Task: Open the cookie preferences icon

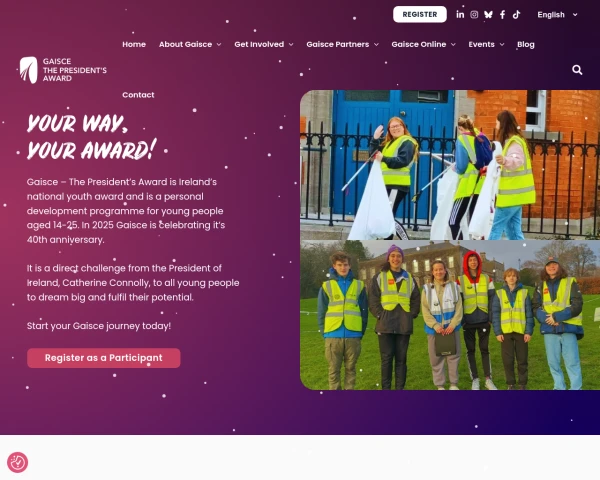Action: tap(18, 462)
